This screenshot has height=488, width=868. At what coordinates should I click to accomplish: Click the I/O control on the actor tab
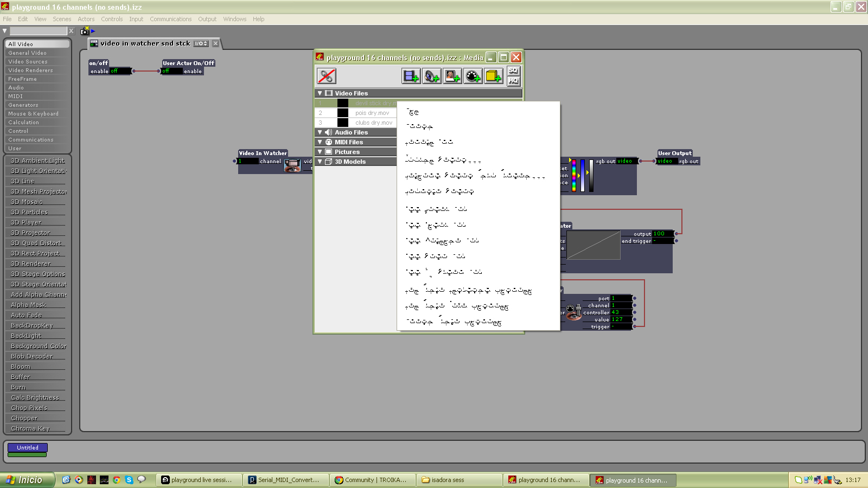[x=201, y=43]
